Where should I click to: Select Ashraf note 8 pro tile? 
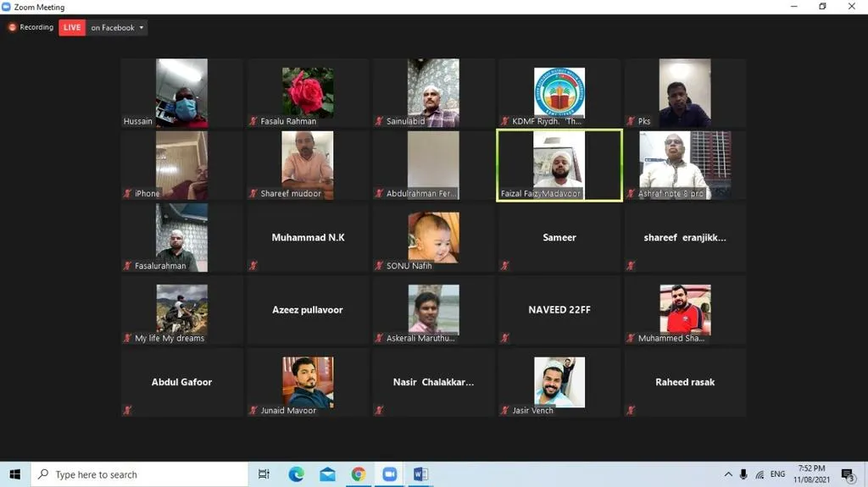[x=685, y=165]
